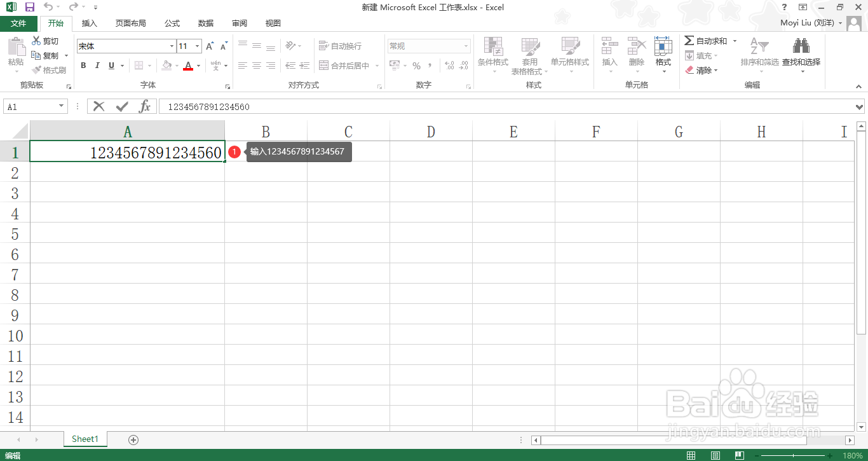Switch to the 页面布局 ribbon tab

click(x=131, y=24)
